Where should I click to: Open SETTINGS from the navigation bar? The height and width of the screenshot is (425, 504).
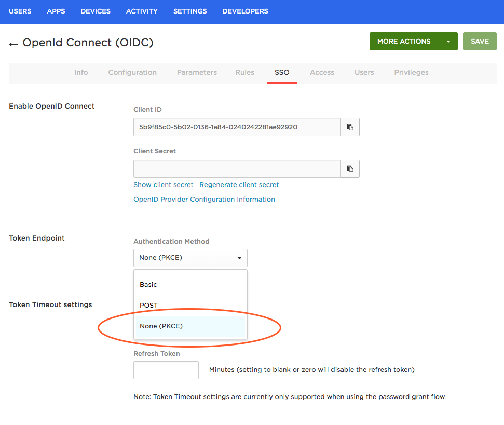point(189,11)
